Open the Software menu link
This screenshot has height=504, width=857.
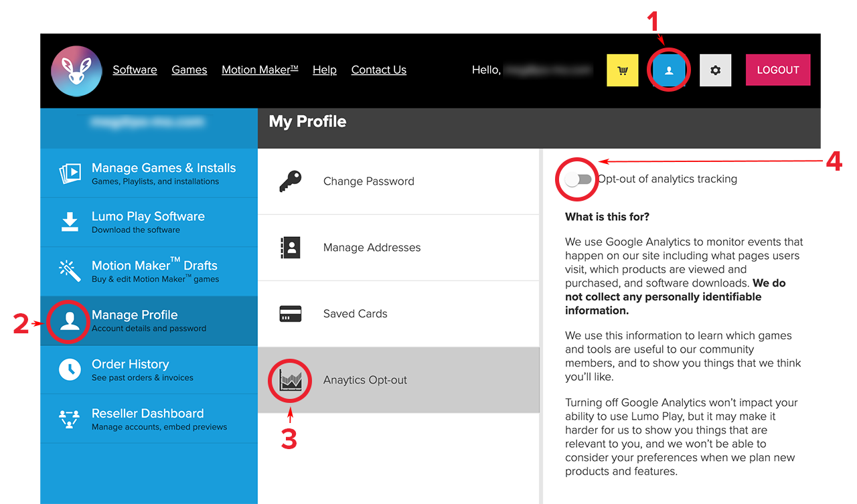pos(135,70)
